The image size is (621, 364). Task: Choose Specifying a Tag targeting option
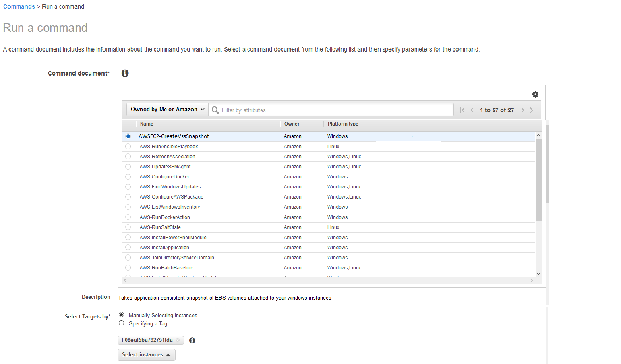(x=122, y=323)
